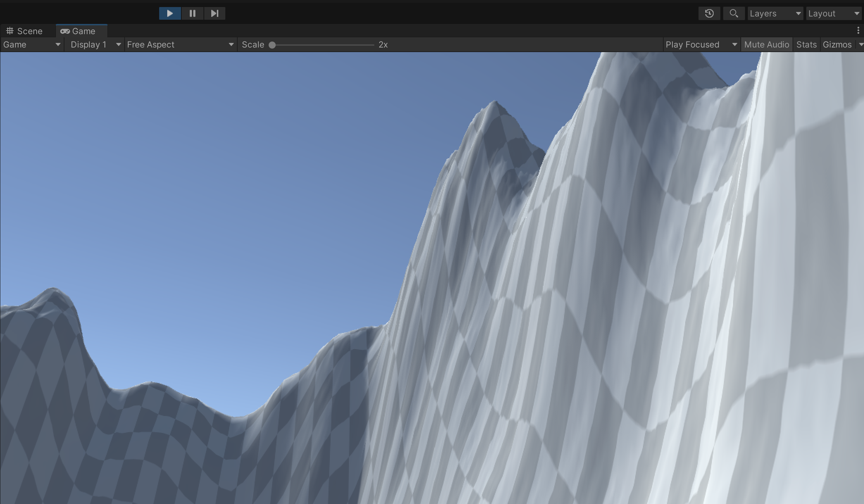
Task: Expand the Gizmos dropdown arrow
Action: (x=860, y=45)
